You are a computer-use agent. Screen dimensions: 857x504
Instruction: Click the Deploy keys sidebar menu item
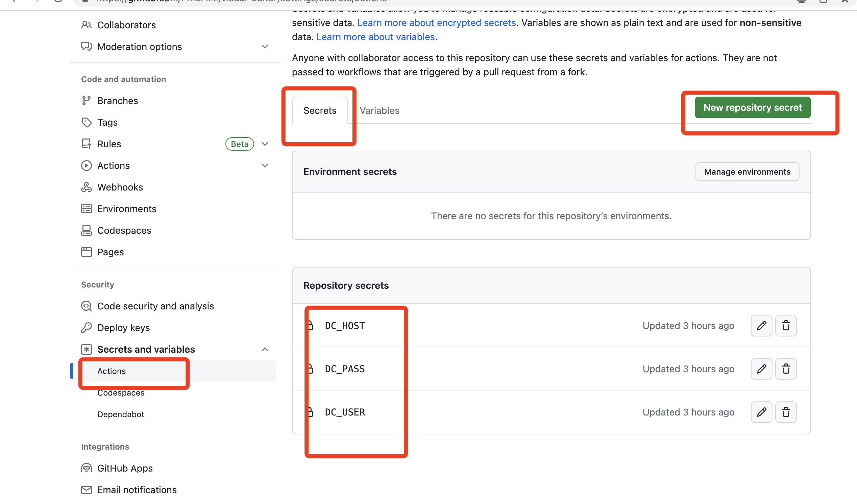click(x=122, y=328)
